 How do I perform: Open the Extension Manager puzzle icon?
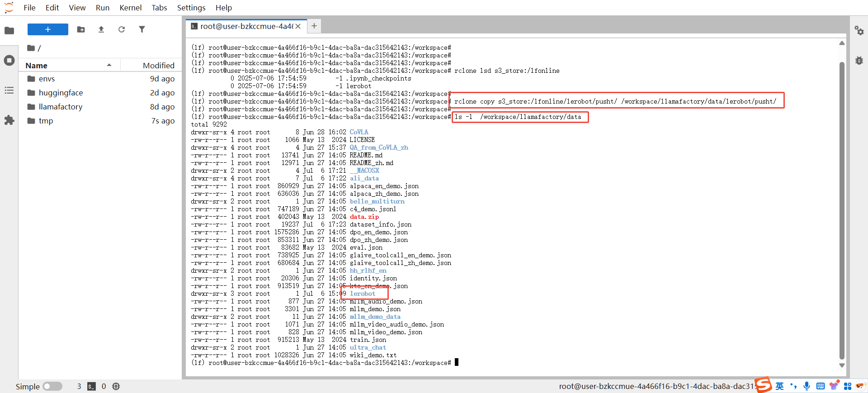click(9, 120)
